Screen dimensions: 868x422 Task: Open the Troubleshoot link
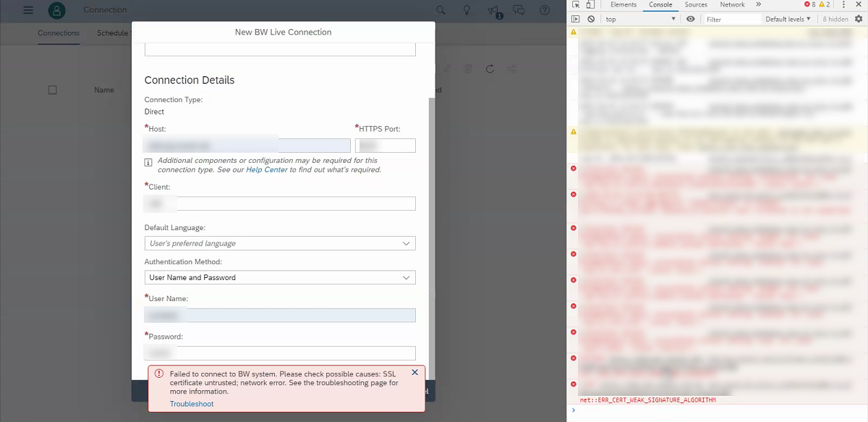point(192,404)
